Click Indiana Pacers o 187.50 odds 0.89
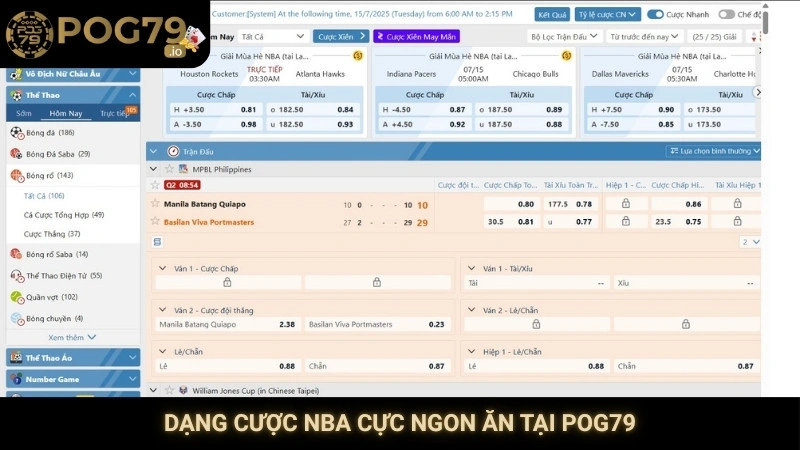 point(520,109)
